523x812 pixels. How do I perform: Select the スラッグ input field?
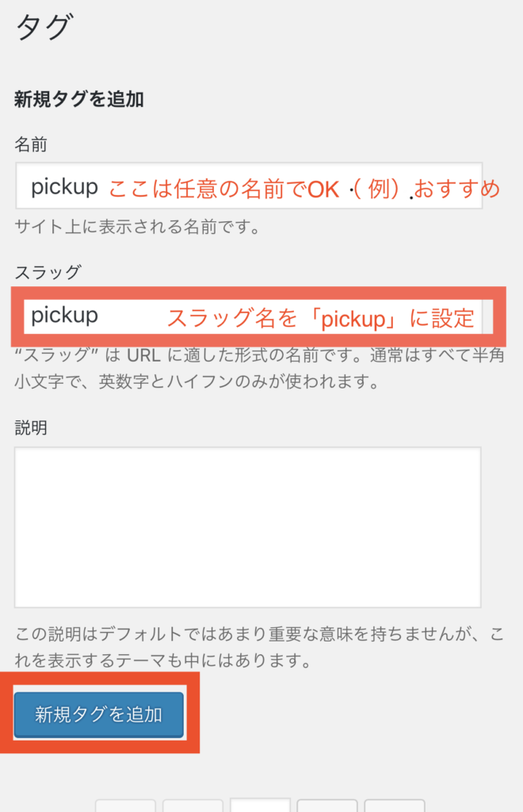pos(253,316)
